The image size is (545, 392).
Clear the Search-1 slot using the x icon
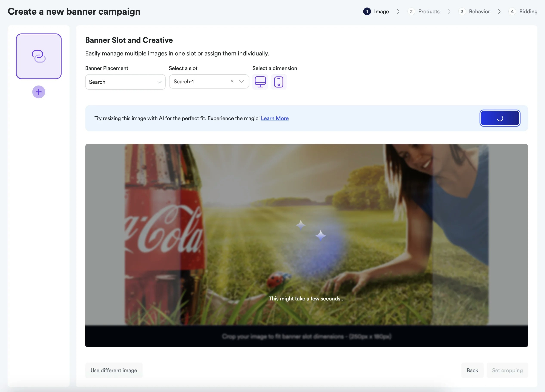232,81
